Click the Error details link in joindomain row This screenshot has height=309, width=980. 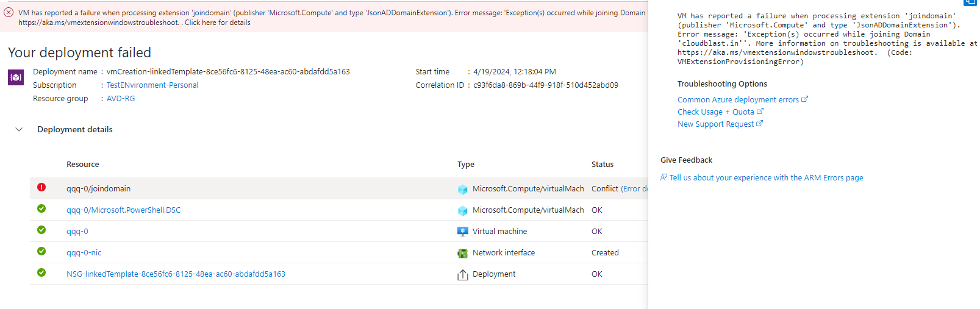click(x=635, y=189)
